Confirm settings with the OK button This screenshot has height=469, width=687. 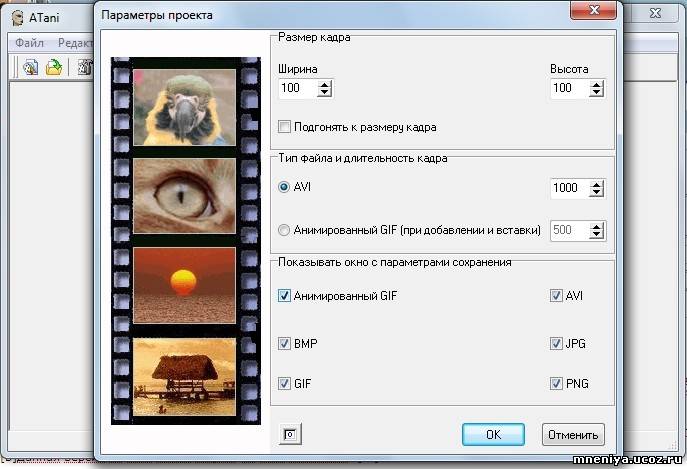pyautogui.click(x=493, y=434)
